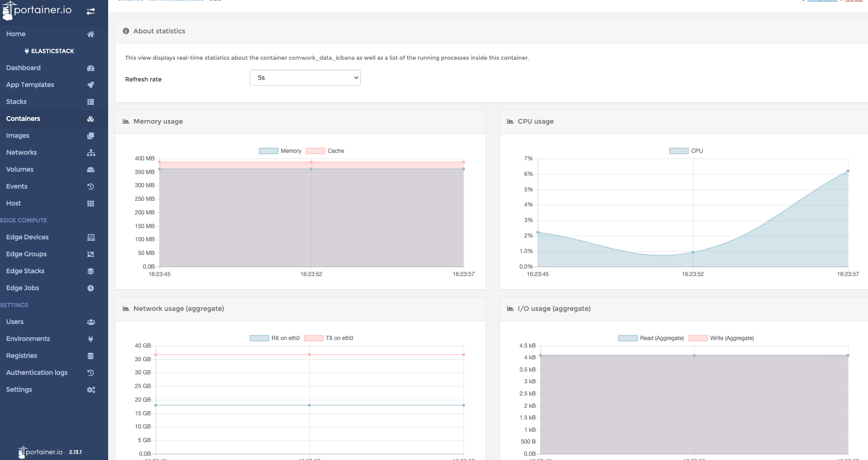Click the Networks sitemap icon

(x=91, y=153)
